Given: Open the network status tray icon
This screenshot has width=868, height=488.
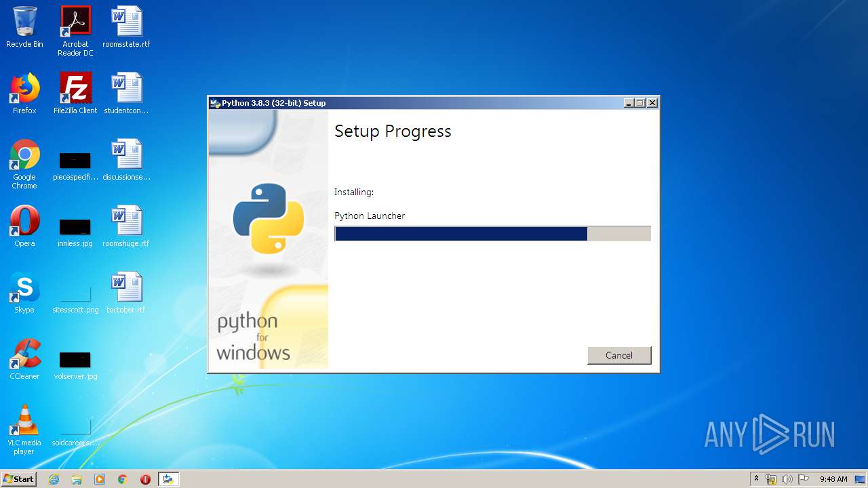Looking at the screenshot, I should point(771,479).
